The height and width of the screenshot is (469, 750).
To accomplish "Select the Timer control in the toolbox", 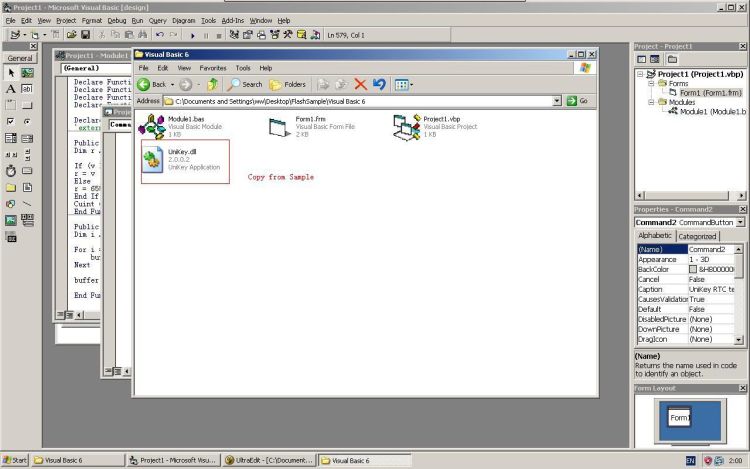I will (11, 171).
